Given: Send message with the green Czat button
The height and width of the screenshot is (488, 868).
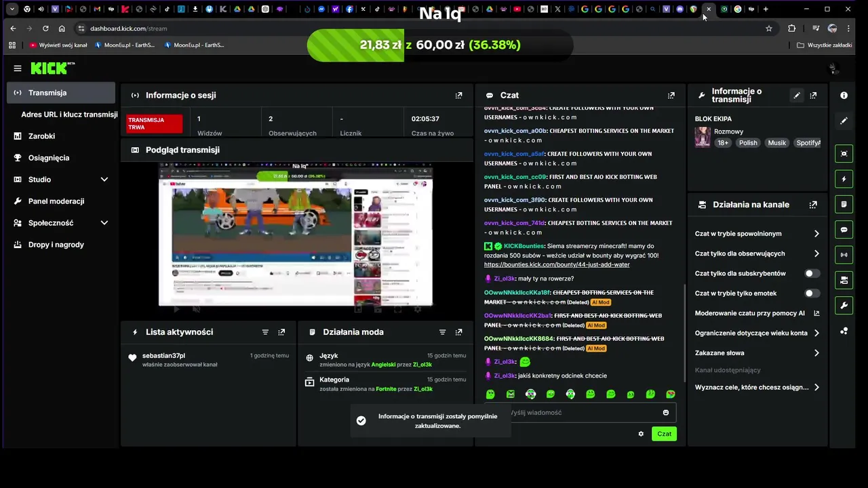Looking at the screenshot, I should tap(664, 434).
